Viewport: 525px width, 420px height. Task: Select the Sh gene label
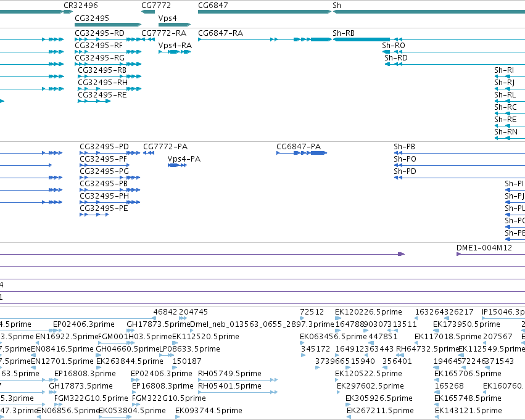(337, 6)
